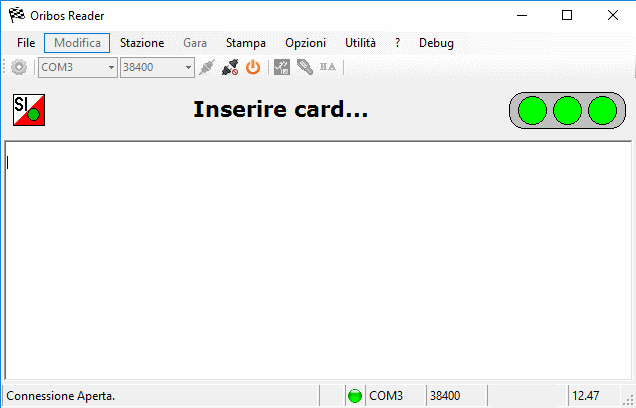Click the Oribos Reader checkered flag icon
Image resolution: width=636 pixels, height=408 pixels.
pyautogui.click(x=17, y=15)
